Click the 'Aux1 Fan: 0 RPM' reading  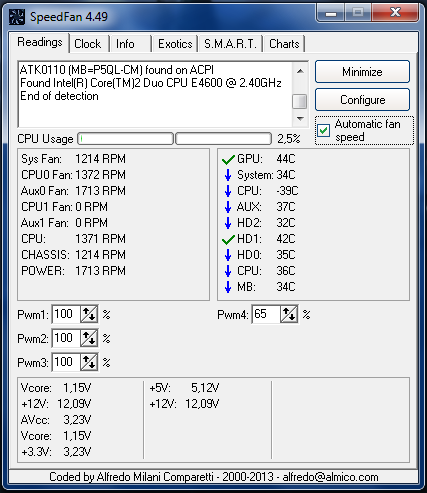64,223
